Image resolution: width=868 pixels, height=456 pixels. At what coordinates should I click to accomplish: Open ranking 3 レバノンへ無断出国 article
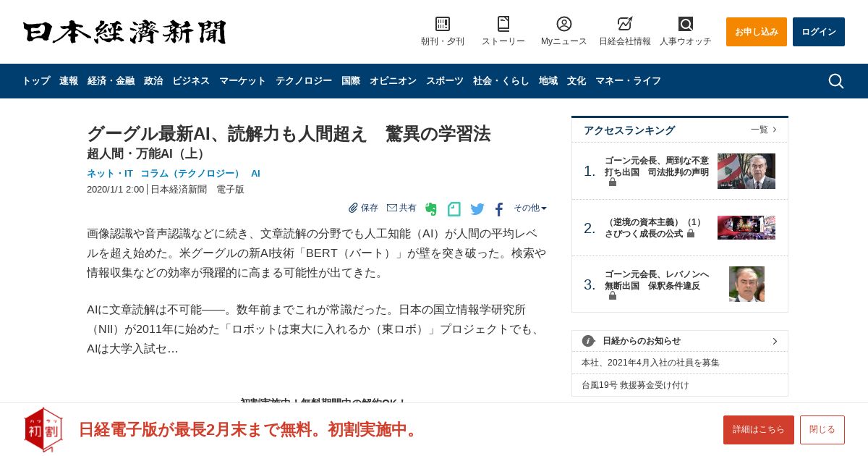(657, 280)
